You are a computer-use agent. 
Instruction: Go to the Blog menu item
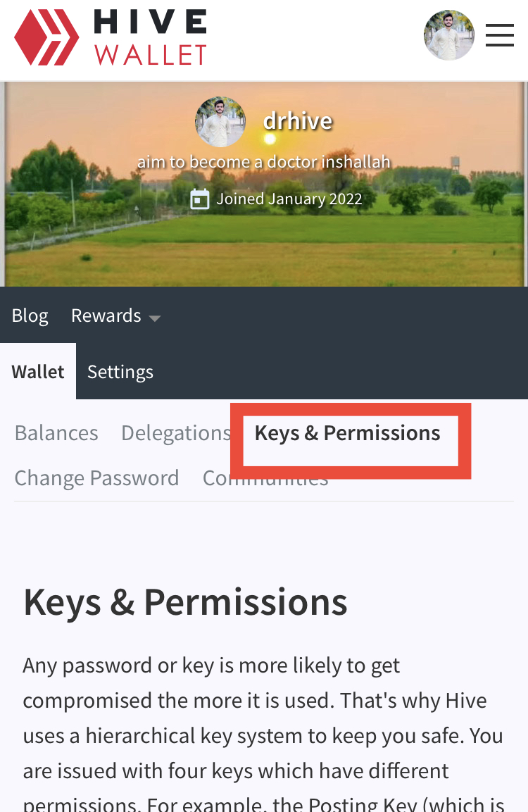click(30, 316)
